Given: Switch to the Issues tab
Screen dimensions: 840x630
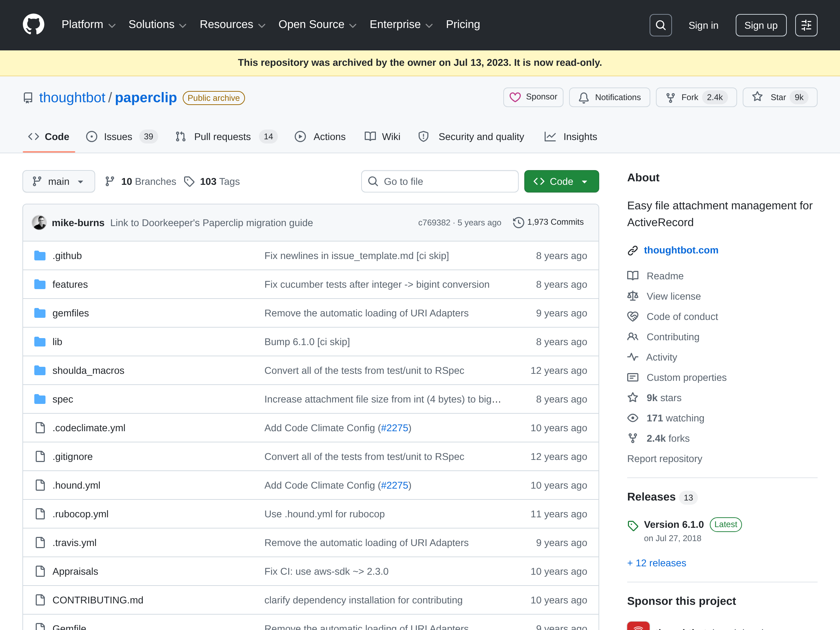Looking at the screenshot, I should click(x=122, y=137).
